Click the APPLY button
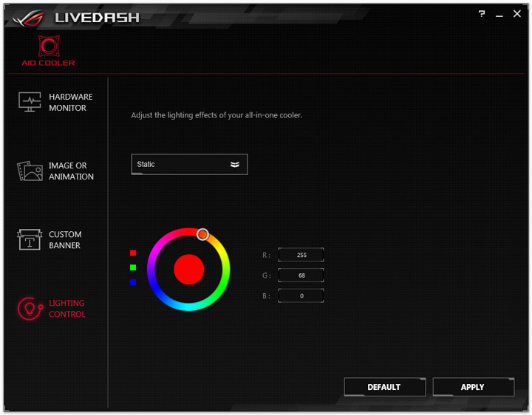532x415 pixels. [x=474, y=387]
